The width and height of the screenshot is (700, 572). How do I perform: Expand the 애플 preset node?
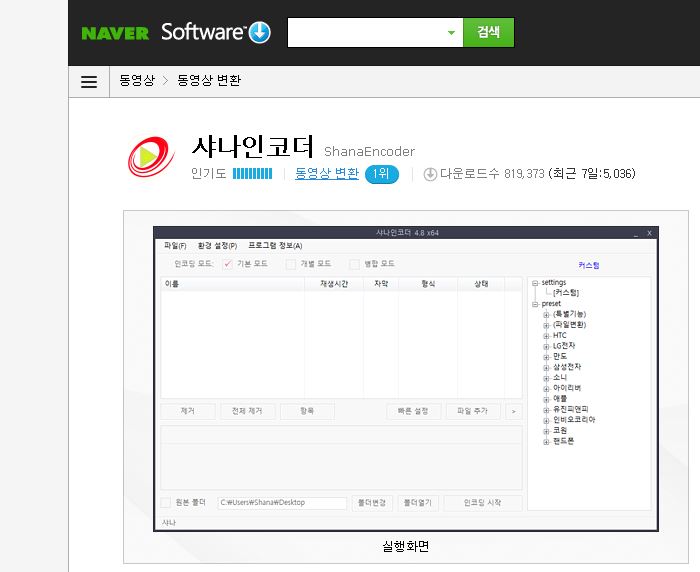[546, 399]
